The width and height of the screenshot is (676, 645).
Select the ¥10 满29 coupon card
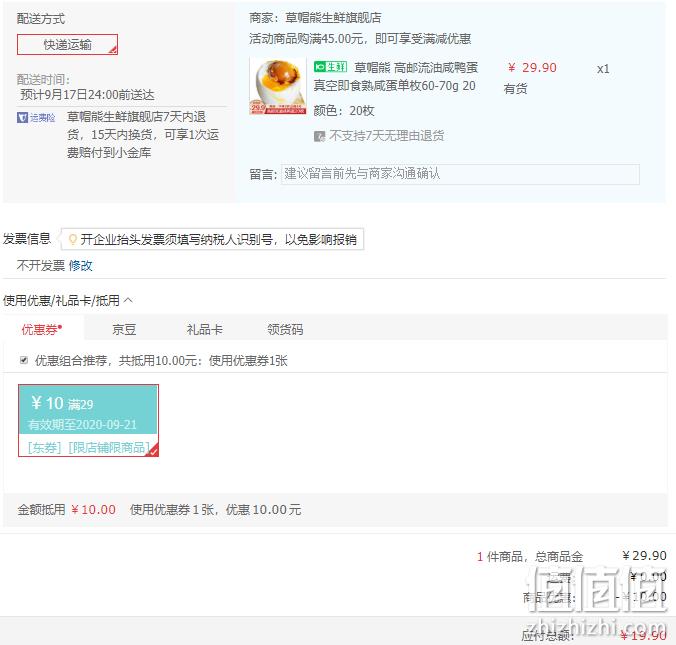click(x=88, y=420)
